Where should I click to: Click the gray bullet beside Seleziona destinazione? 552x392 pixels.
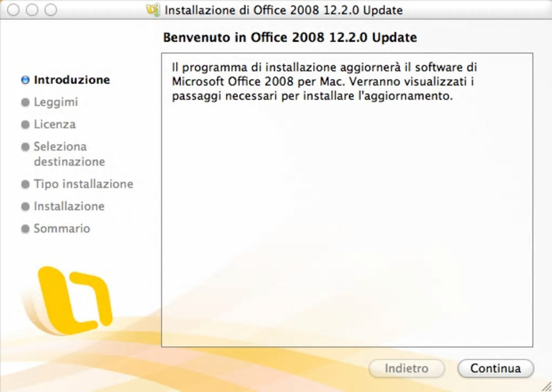point(25,147)
